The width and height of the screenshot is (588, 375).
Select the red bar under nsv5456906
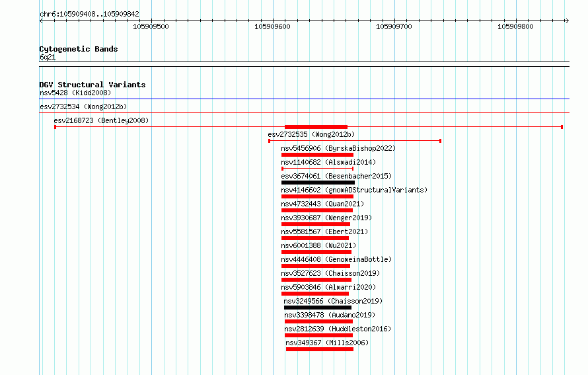coord(317,155)
